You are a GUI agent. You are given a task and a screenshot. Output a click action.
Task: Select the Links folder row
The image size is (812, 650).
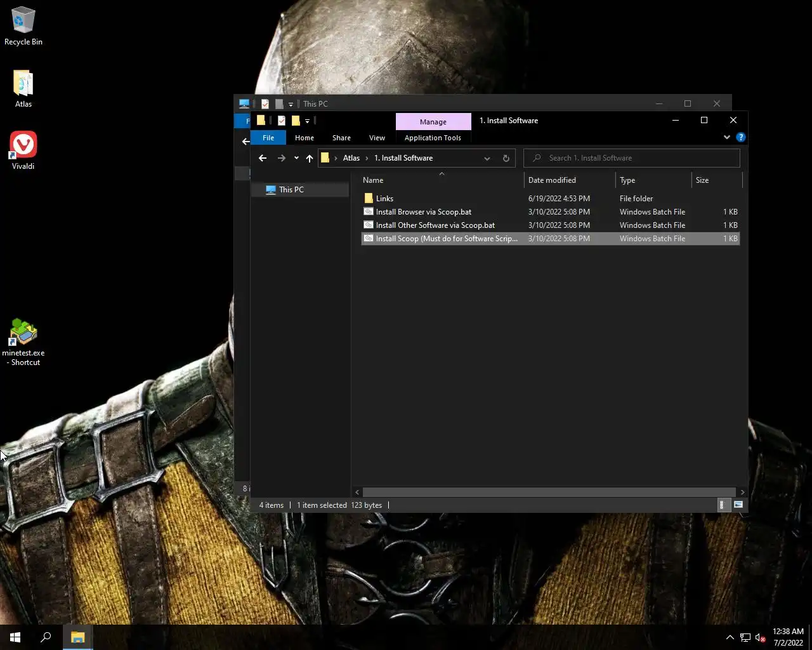[x=550, y=198]
